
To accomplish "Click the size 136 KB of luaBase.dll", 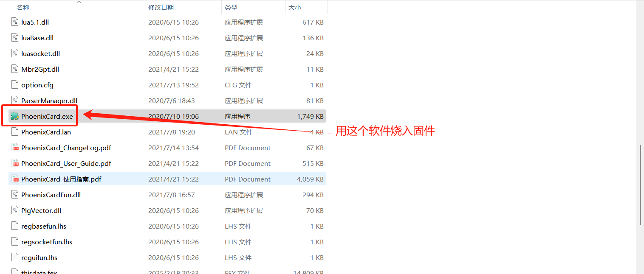I will pyautogui.click(x=313, y=38).
